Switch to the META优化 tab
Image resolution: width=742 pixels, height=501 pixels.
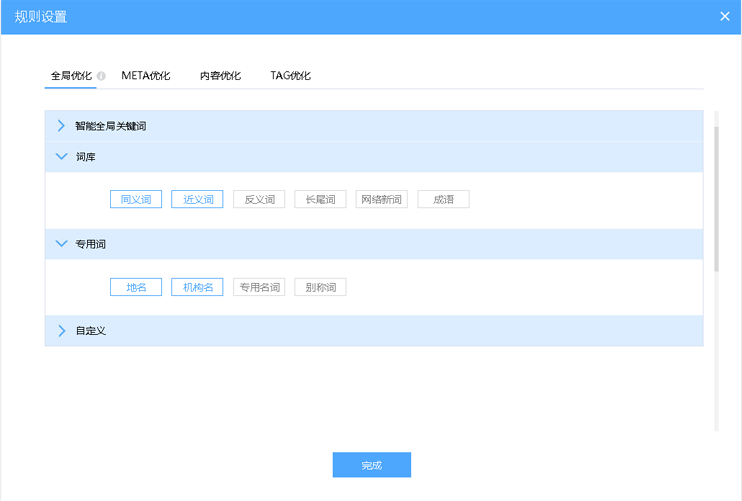click(146, 76)
